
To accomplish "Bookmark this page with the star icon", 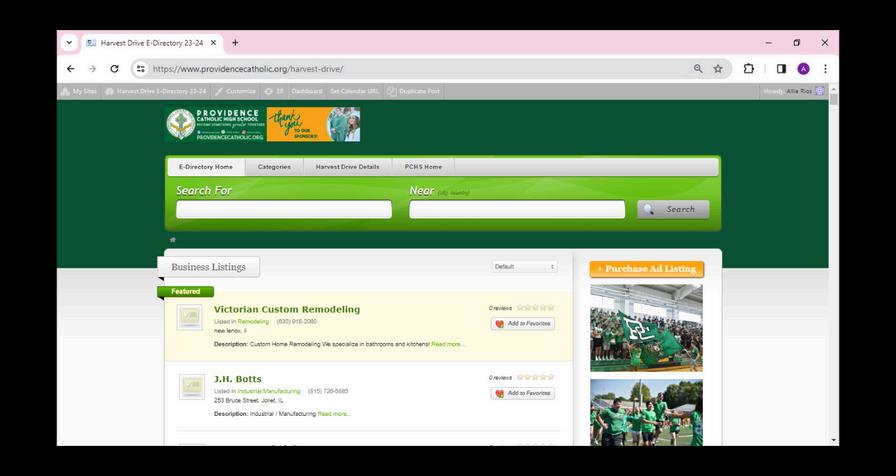I will 718,69.
